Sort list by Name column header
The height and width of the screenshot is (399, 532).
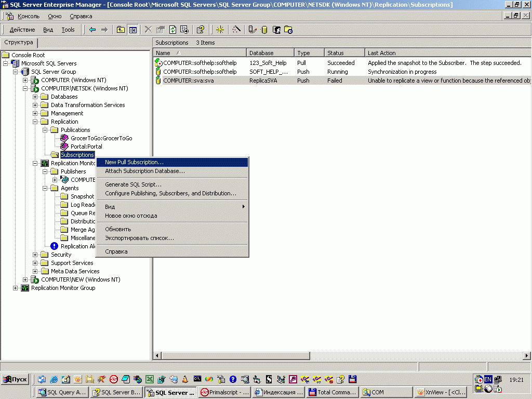coord(199,53)
